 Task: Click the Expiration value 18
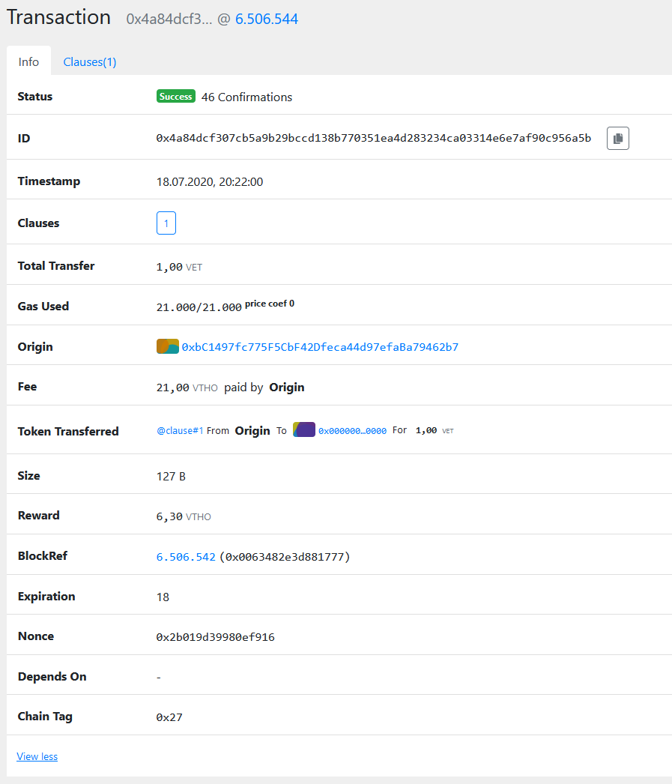163,597
